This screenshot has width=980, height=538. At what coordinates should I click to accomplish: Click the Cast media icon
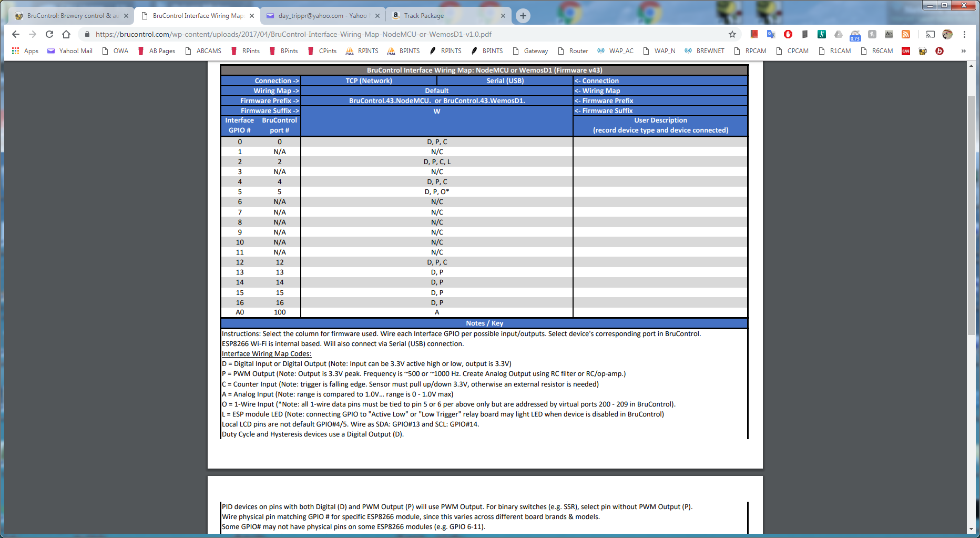[x=931, y=34]
